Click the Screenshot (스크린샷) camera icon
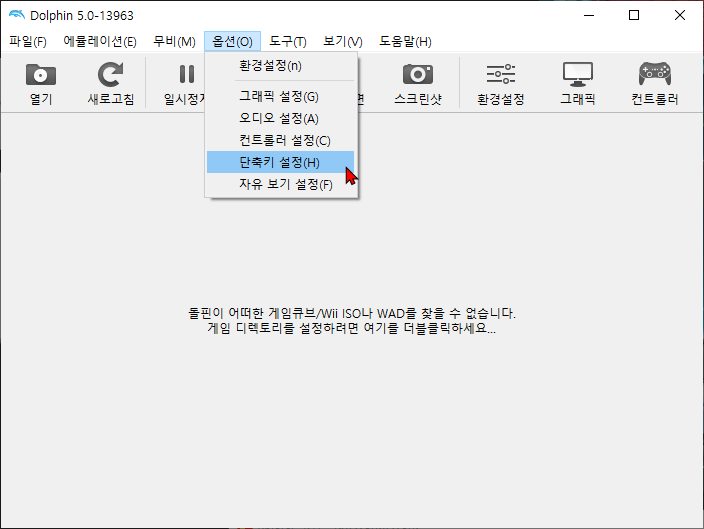704x529 pixels. (x=418, y=75)
